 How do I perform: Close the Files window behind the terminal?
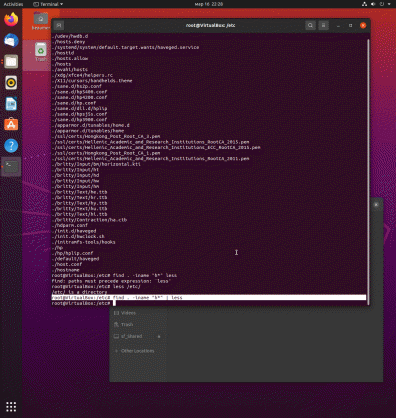(x=376, y=205)
